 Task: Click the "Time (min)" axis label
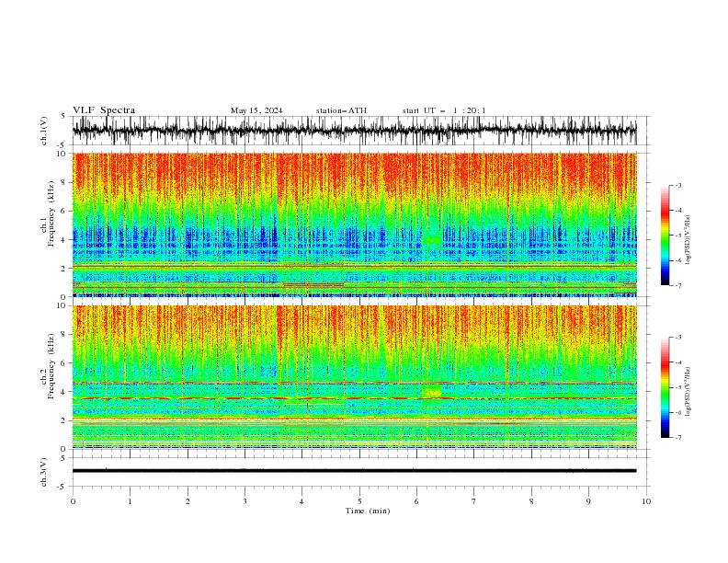368,511
